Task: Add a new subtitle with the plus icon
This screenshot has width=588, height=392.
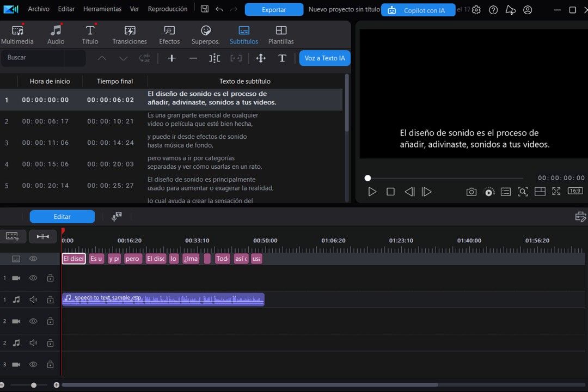Action: (x=171, y=58)
